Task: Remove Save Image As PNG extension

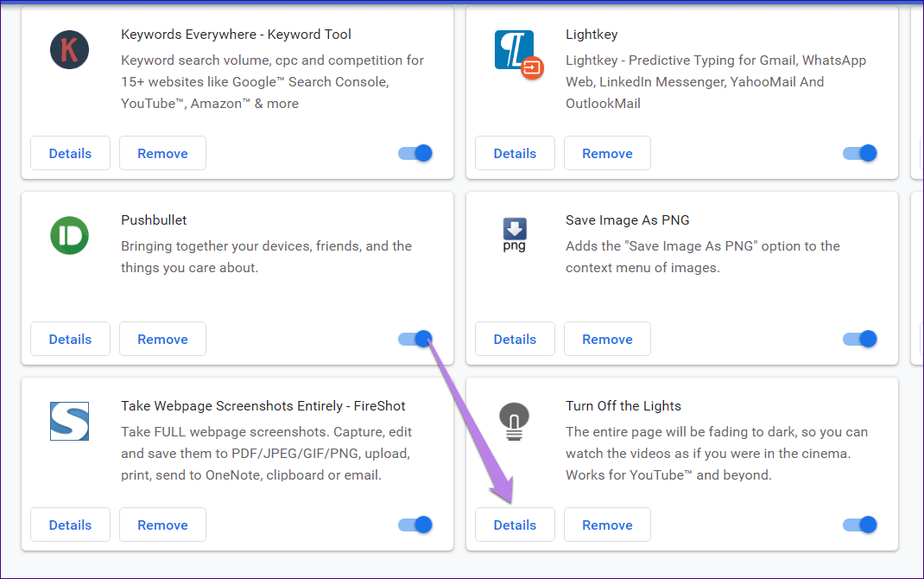Action: pos(608,339)
